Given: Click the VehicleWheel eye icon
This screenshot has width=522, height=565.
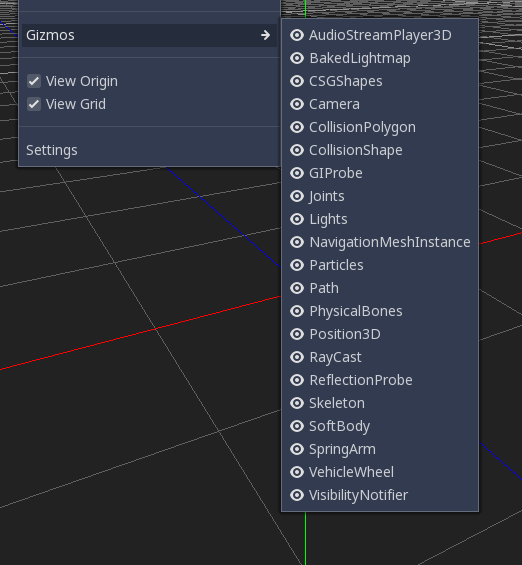Looking at the screenshot, I should click(x=297, y=472).
